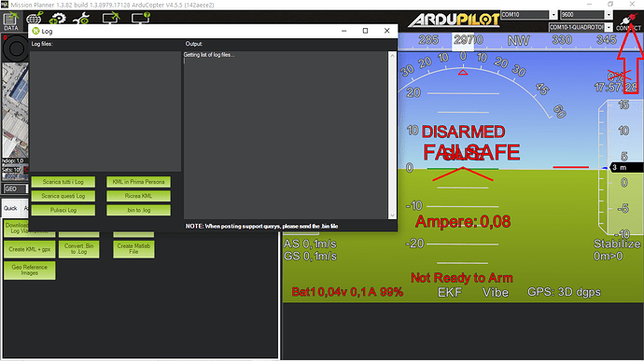Open the Flight Plan globe icon
Screen dimensions: 644x361
point(35,18)
